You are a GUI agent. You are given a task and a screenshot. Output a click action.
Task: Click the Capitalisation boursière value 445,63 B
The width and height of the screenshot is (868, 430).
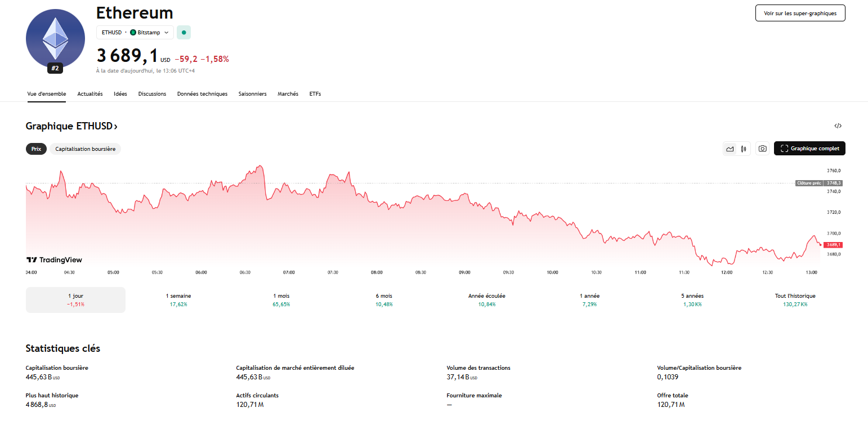click(43, 377)
